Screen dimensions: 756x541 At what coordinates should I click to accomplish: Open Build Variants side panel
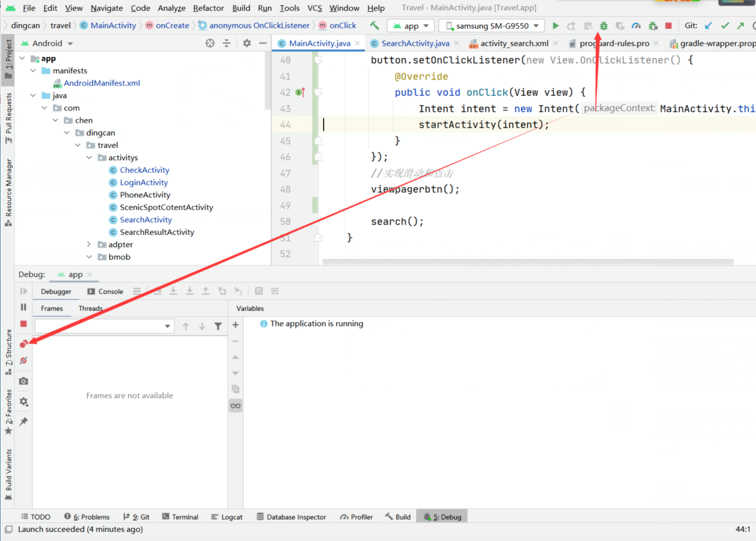pos(8,474)
